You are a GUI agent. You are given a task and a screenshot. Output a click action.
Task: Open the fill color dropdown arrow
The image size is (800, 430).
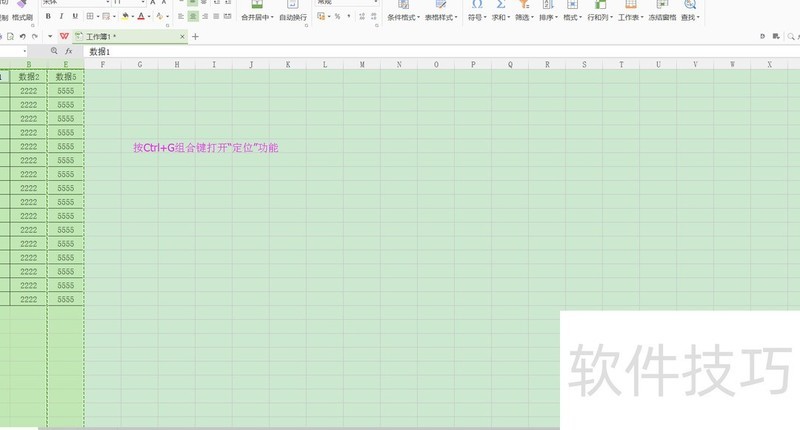133,17
